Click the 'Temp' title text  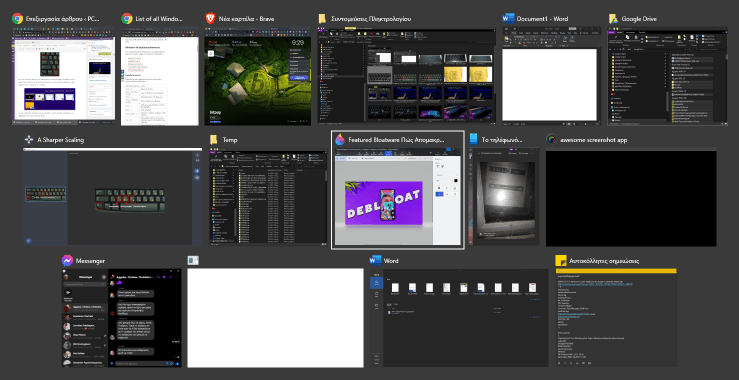coord(230,140)
